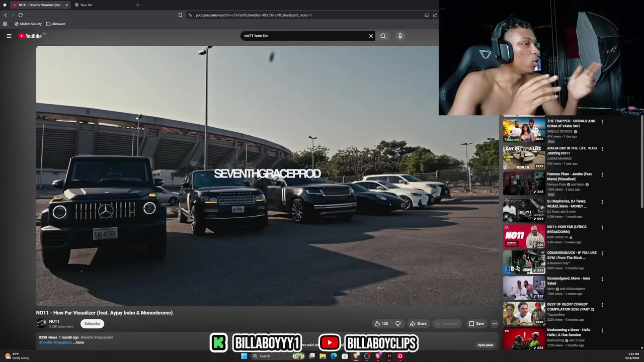Go back with the browser back arrow

point(6,15)
